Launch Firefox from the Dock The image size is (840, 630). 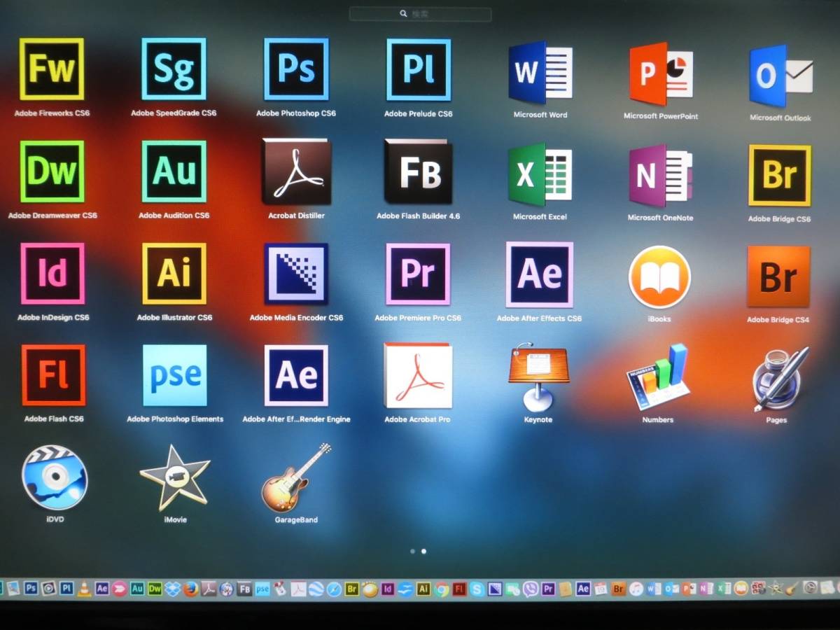[x=191, y=589]
